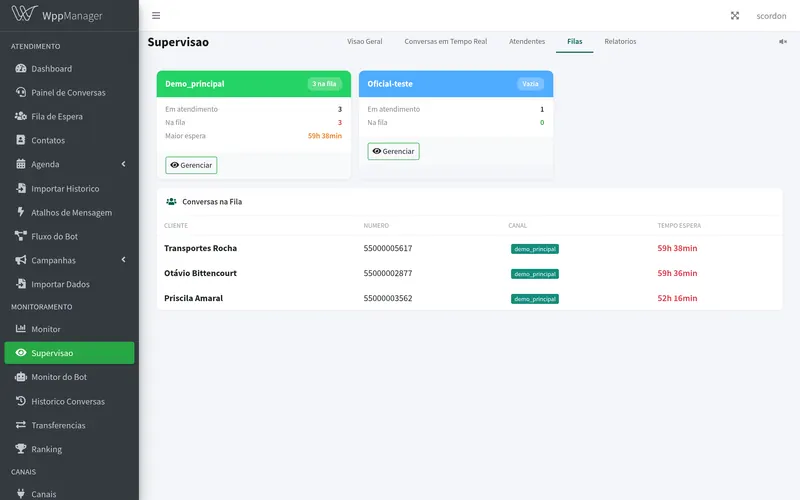Toggle the hamburger sidebar menu
The height and width of the screenshot is (500, 800).
pos(156,16)
